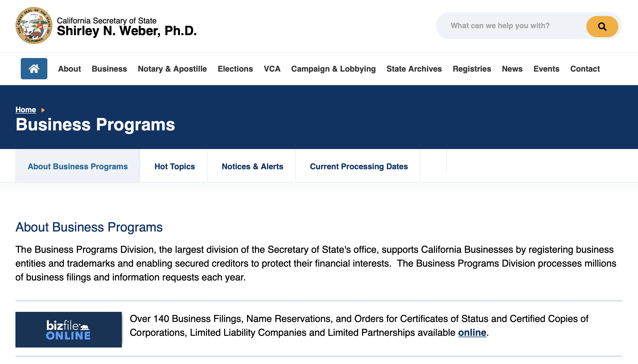Open the Current Processing Dates tab

coord(359,166)
